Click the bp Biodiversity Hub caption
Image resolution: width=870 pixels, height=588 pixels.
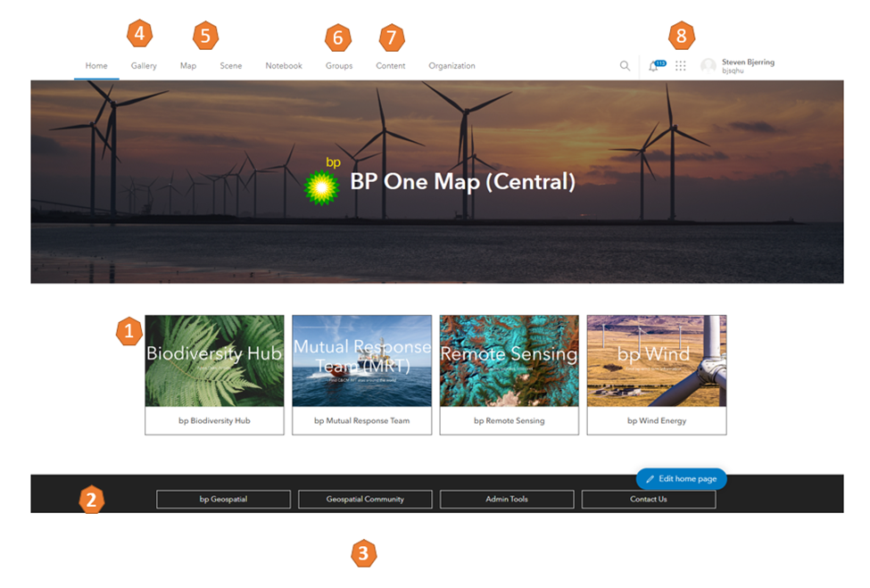tap(214, 420)
